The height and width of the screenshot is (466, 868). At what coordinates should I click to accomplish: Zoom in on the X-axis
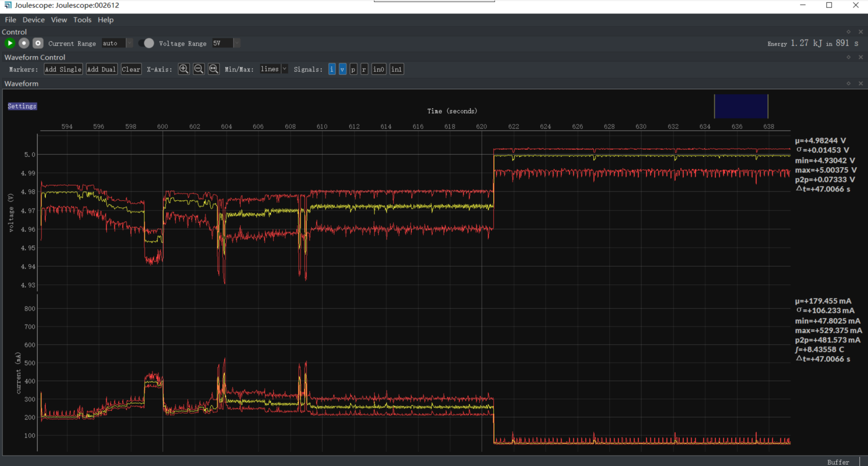click(183, 69)
